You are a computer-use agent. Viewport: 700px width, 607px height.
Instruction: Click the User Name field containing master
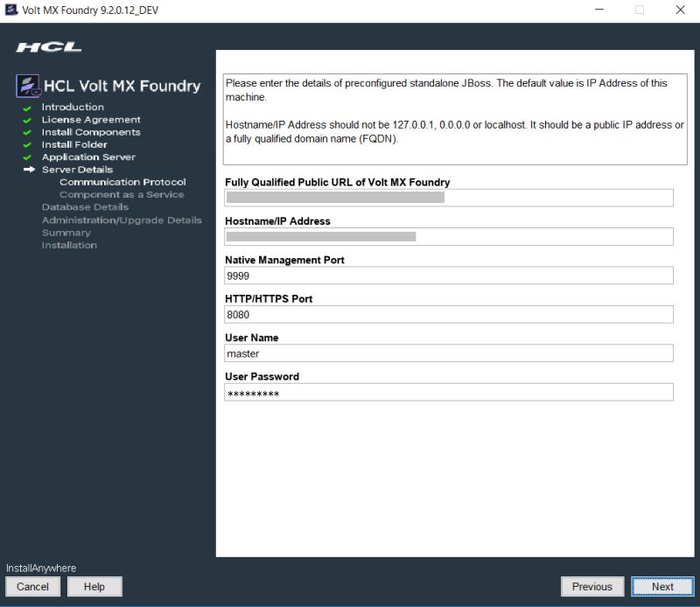tap(449, 353)
